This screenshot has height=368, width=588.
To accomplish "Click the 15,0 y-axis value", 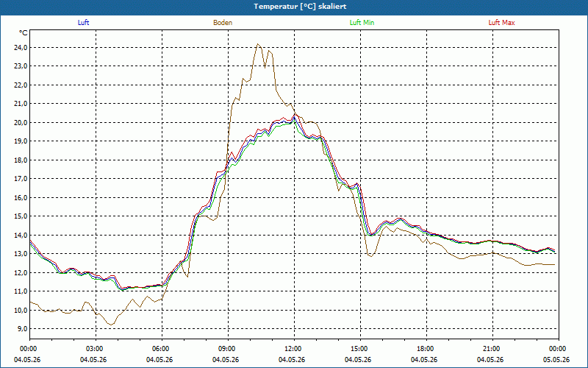I will click(21, 216).
